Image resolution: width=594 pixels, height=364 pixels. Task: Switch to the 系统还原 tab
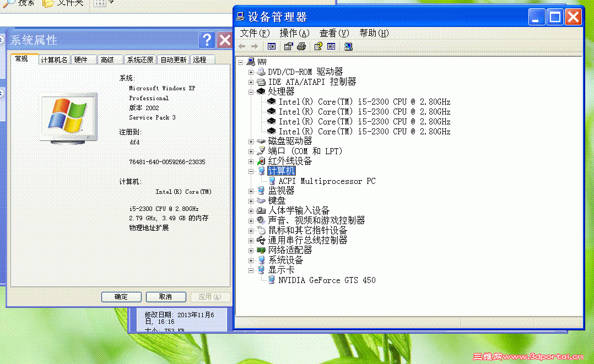(x=140, y=60)
